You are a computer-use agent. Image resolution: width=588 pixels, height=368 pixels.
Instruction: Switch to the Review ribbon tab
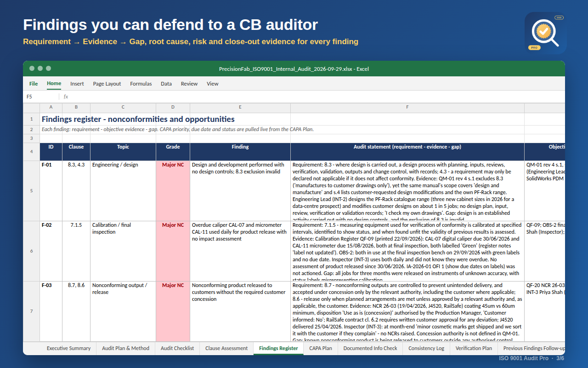pyautogui.click(x=189, y=84)
